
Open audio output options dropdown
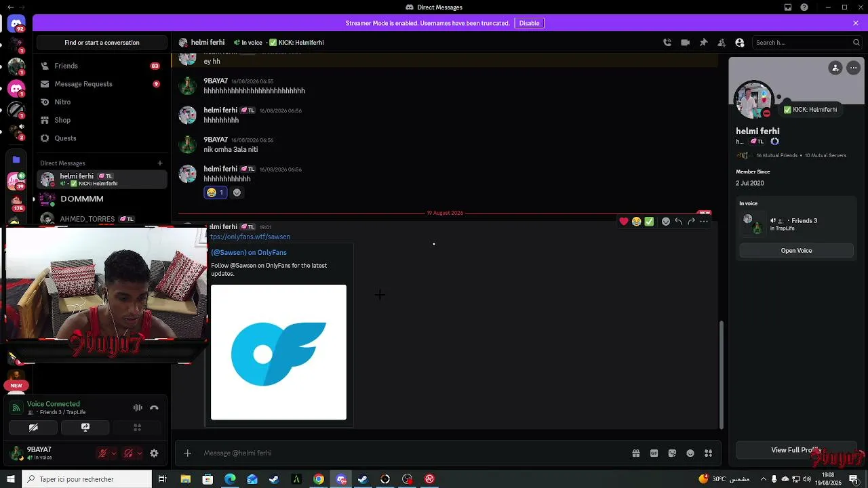[139, 453]
